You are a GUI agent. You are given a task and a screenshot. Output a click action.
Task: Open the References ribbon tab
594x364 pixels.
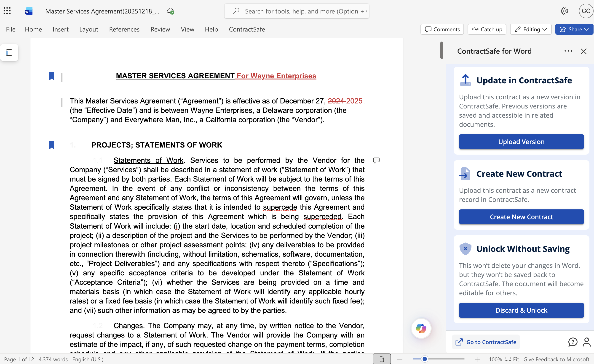[x=124, y=29]
